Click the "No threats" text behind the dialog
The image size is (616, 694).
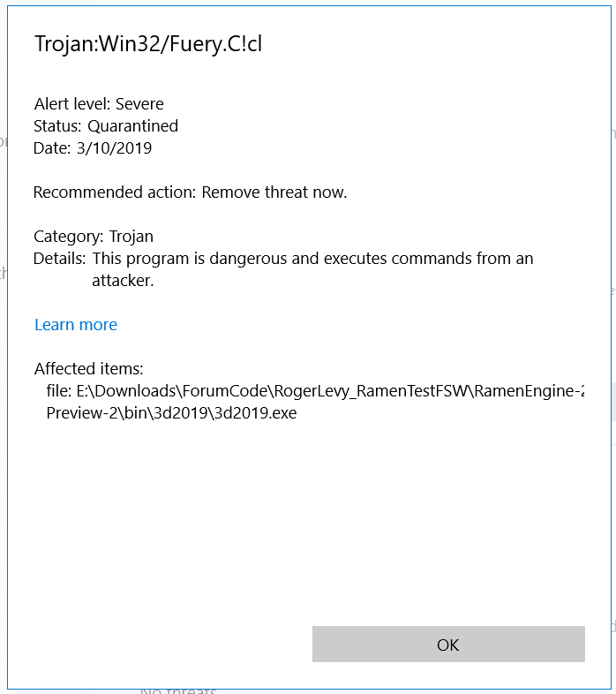point(177,690)
